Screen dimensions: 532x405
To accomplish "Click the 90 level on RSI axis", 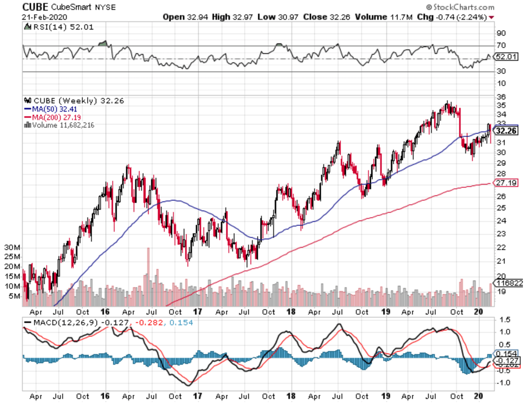I will (501, 33).
